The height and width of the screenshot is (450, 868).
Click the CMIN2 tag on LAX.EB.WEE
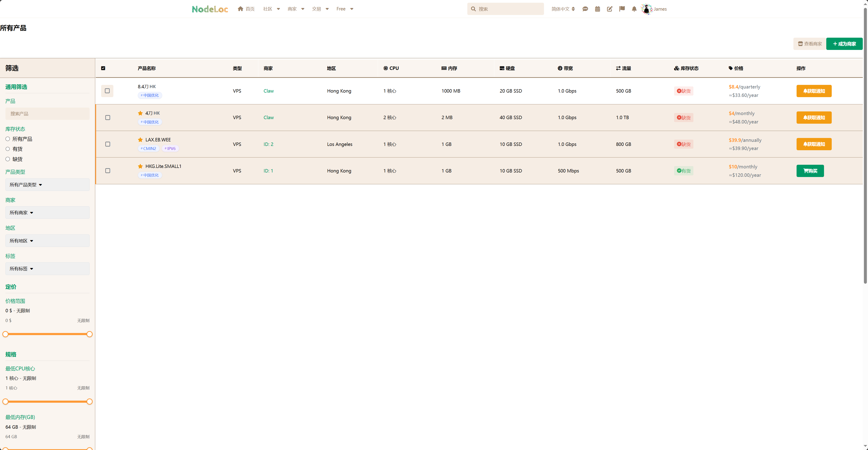149,148
